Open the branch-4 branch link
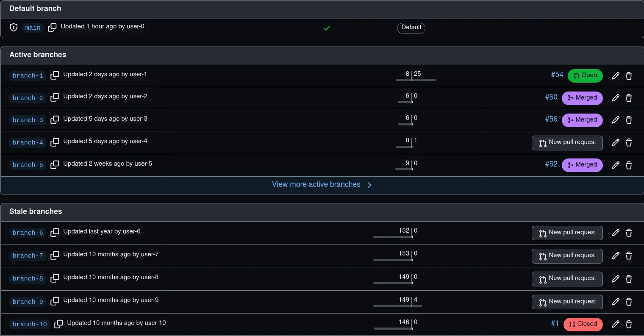 click(x=28, y=142)
